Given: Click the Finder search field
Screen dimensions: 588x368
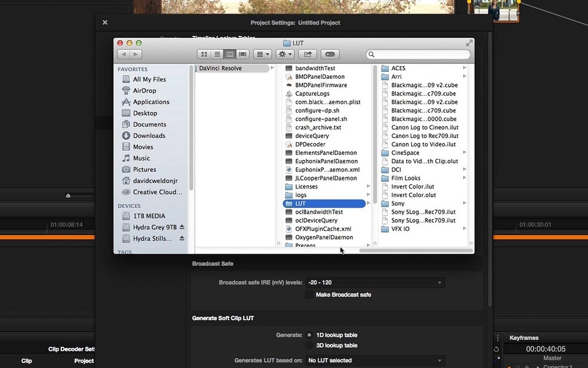Looking at the screenshot, I should (x=418, y=55).
